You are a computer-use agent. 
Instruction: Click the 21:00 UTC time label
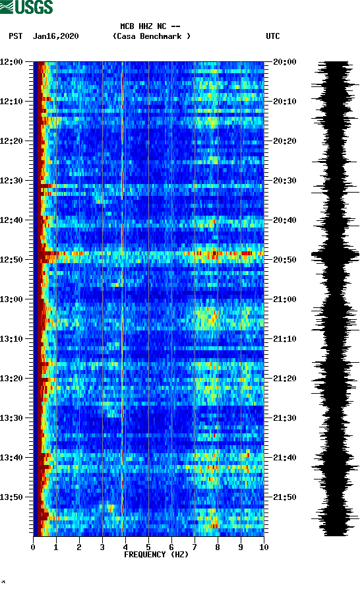click(x=285, y=299)
